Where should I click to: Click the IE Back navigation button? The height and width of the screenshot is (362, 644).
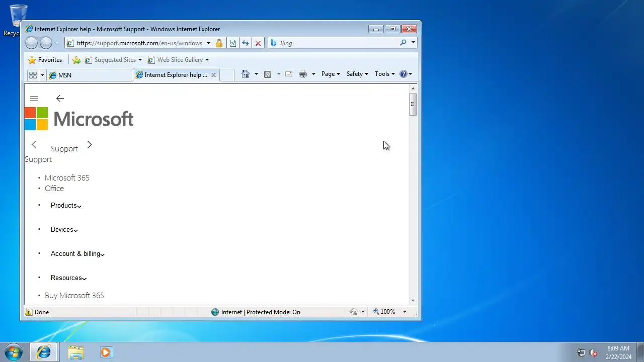point(31,43)
